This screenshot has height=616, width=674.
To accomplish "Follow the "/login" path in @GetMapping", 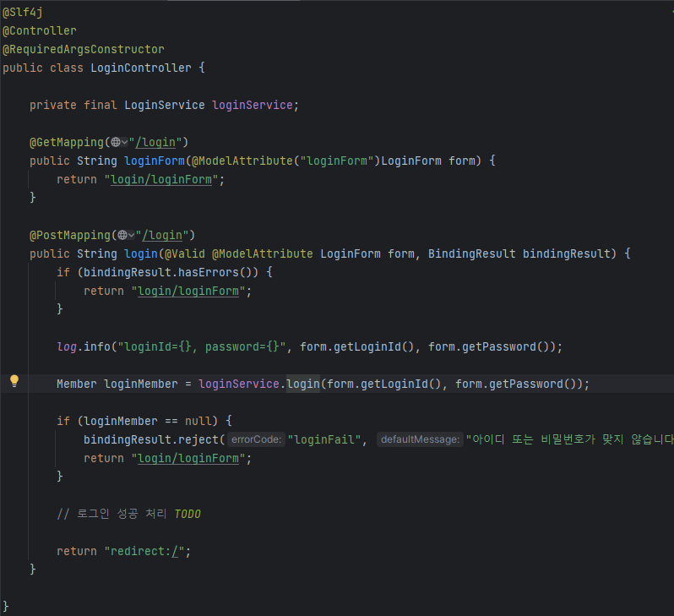I will (x=155, y=143).
